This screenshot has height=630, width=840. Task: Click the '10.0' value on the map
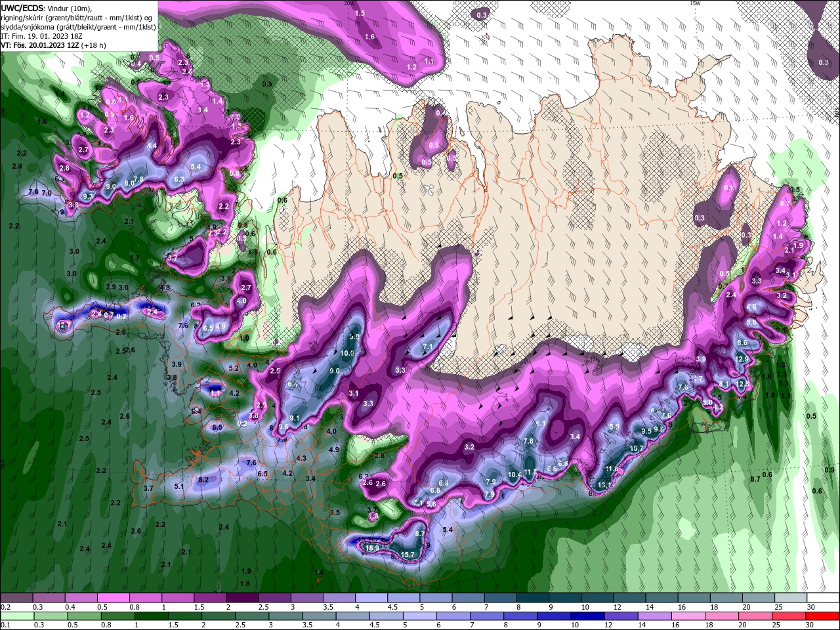348,353
